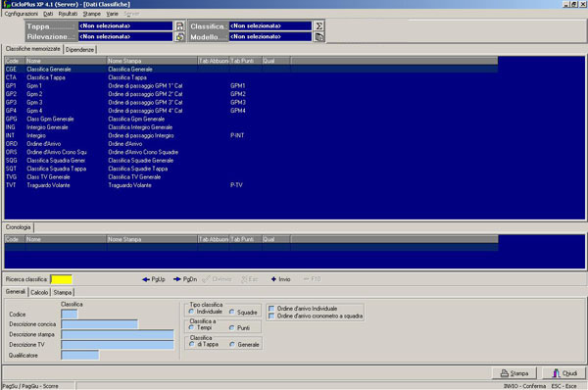This screenshot has width=588, height=390.
Task: Open the Classifica selection field
Action: pos(270,25)
